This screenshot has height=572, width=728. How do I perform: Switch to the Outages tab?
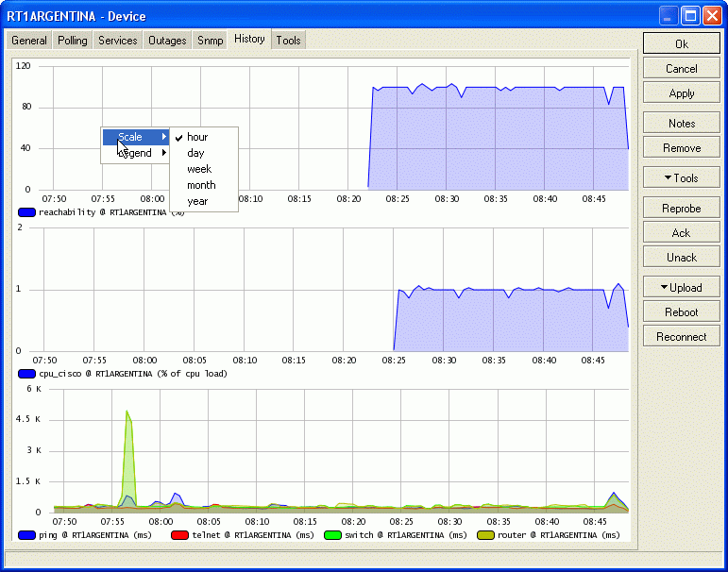click(x=167, y=41)
